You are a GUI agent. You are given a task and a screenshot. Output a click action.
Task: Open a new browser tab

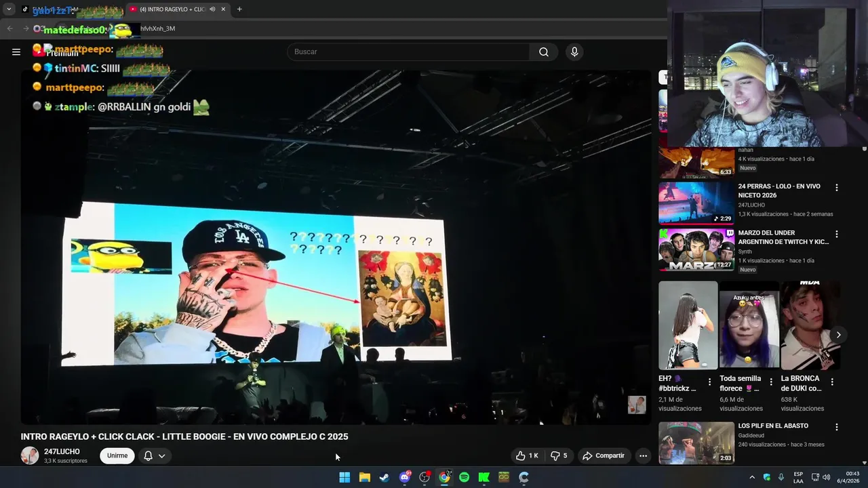coord(239,9)
